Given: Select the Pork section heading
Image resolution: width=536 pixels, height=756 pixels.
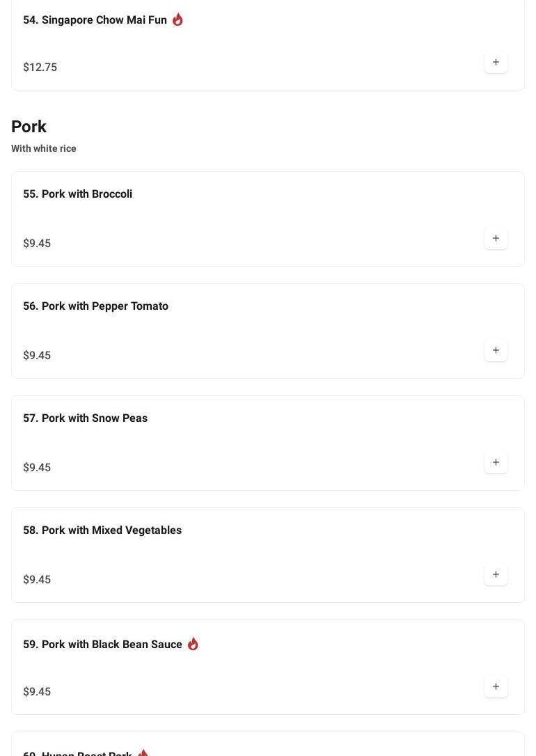Looking at the screenshot, I should [29, 127].
